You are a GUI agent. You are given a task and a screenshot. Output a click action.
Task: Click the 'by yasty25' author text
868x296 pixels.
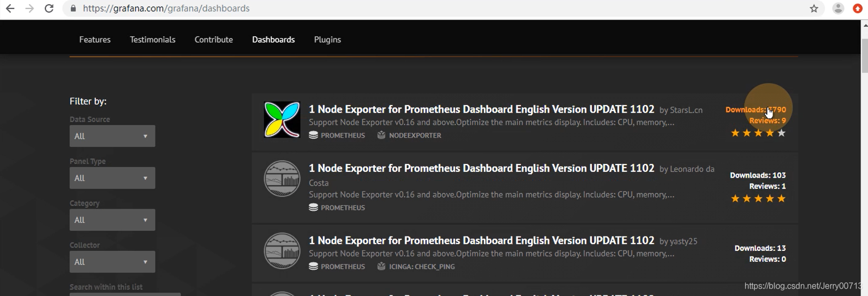pos(678,241)
